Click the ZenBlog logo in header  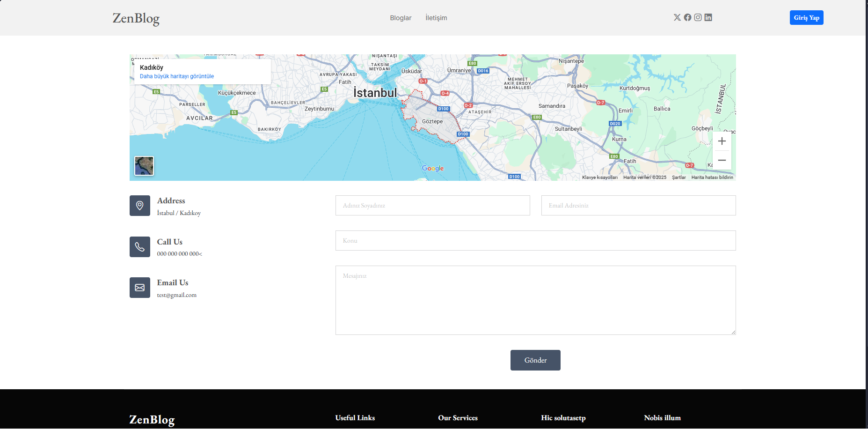click(136, 18)
